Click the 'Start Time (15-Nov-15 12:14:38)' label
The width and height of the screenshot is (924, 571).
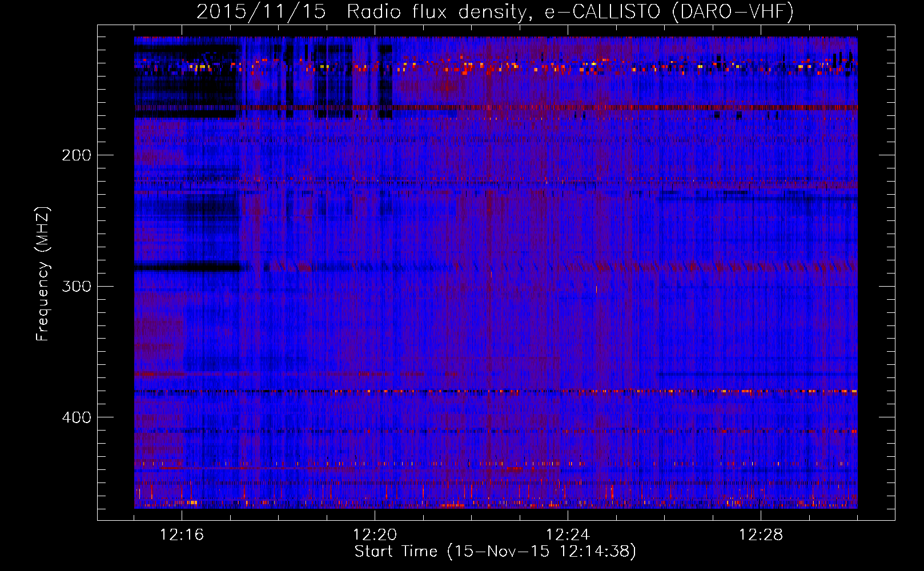pyautogui.click(x=495, y=552)
